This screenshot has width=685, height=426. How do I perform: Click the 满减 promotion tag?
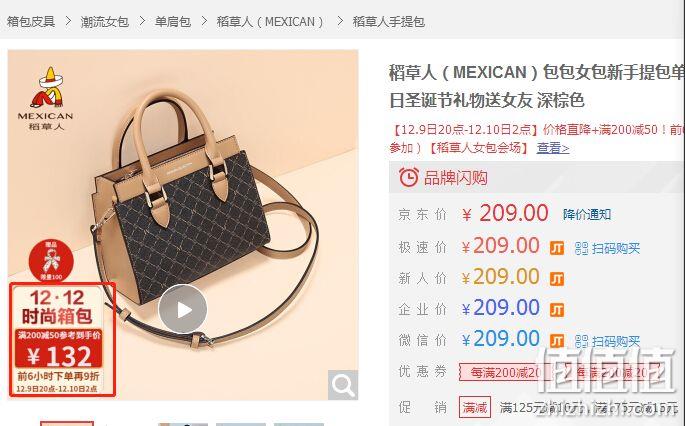click(x=475, y=407)
